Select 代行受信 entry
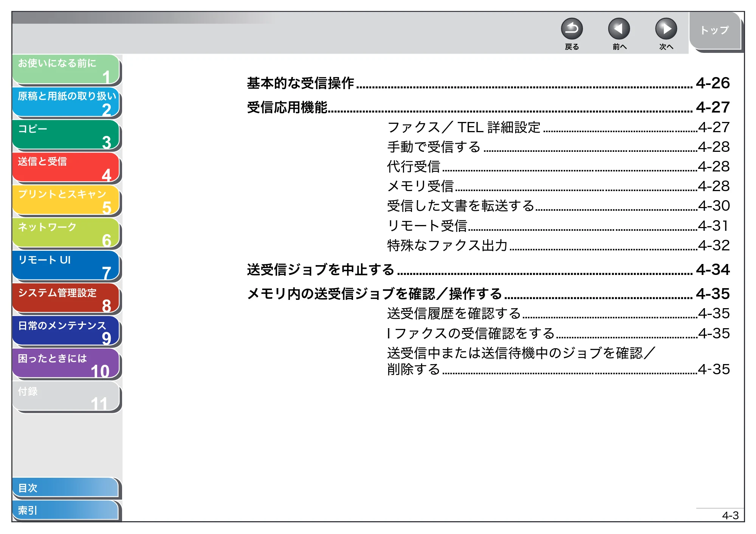Screen dimensions: 756x534 point(558,167)
